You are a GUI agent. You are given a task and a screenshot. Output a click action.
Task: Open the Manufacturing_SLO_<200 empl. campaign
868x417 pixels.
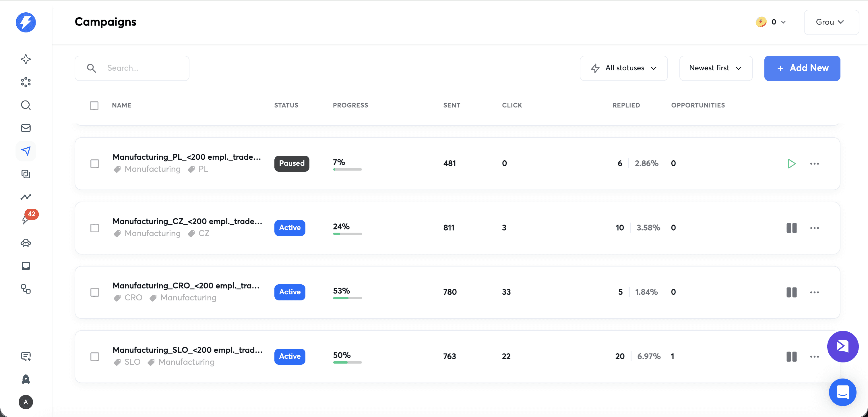188,350
